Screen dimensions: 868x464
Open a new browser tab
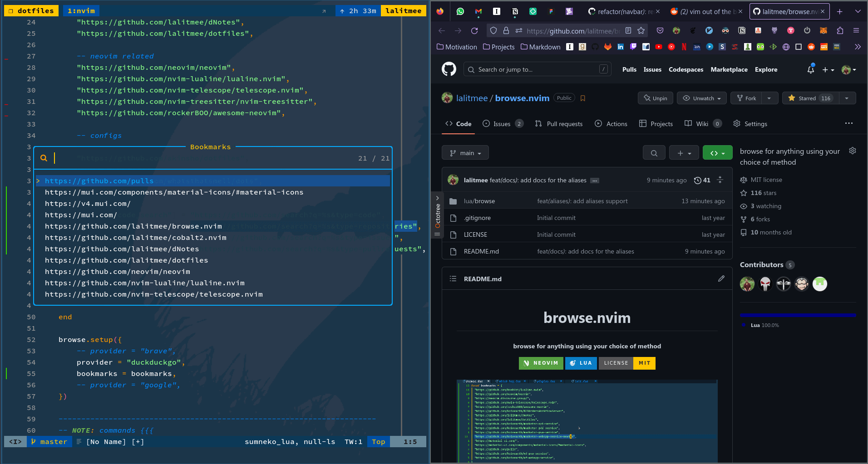coord(840,11)
